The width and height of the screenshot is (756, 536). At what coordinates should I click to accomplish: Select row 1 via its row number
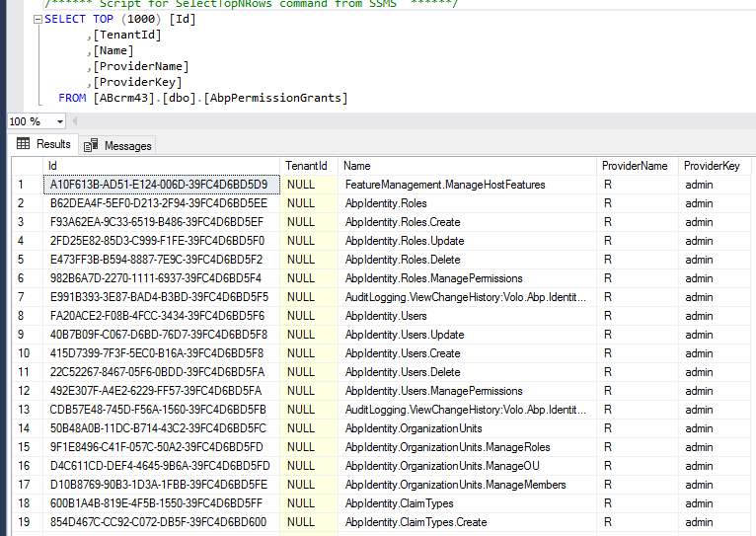[x=21, y=185]
